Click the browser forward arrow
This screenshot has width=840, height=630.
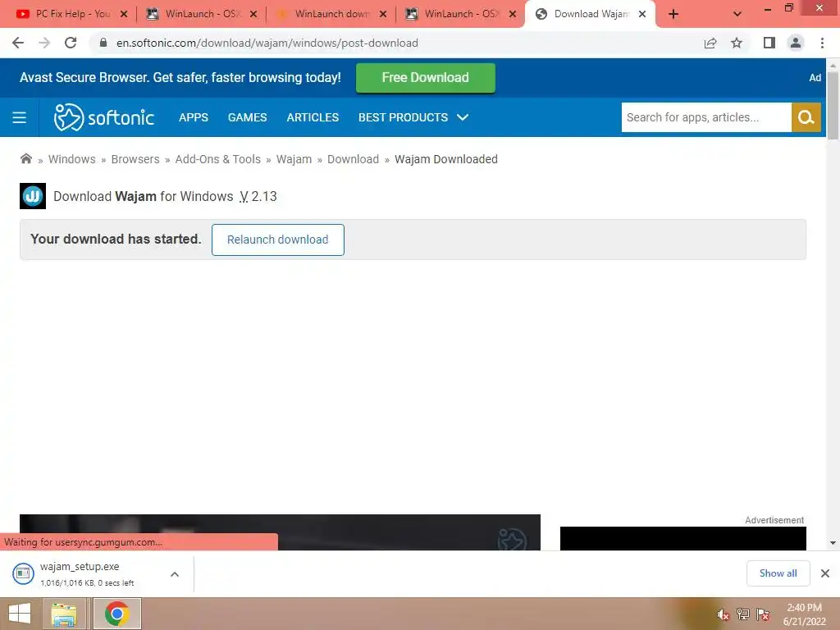(44, 43)
